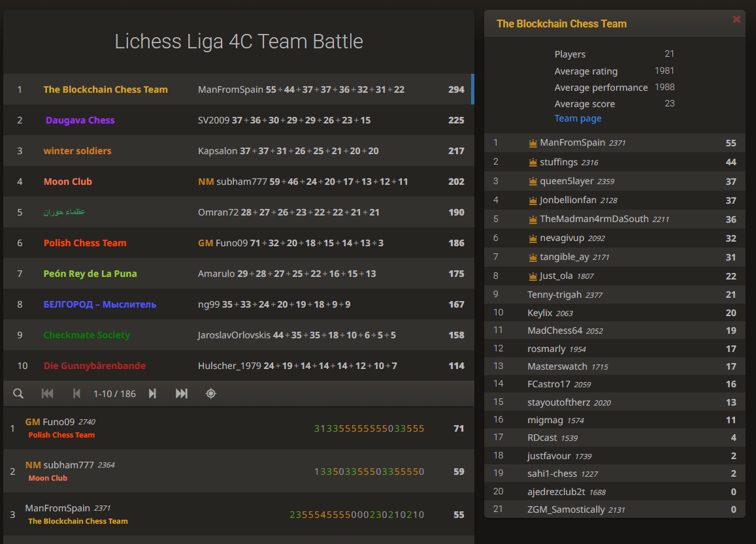Click the target icon to find me
The width and height of the screenshot is (756, 544).
tap(210, 394)
